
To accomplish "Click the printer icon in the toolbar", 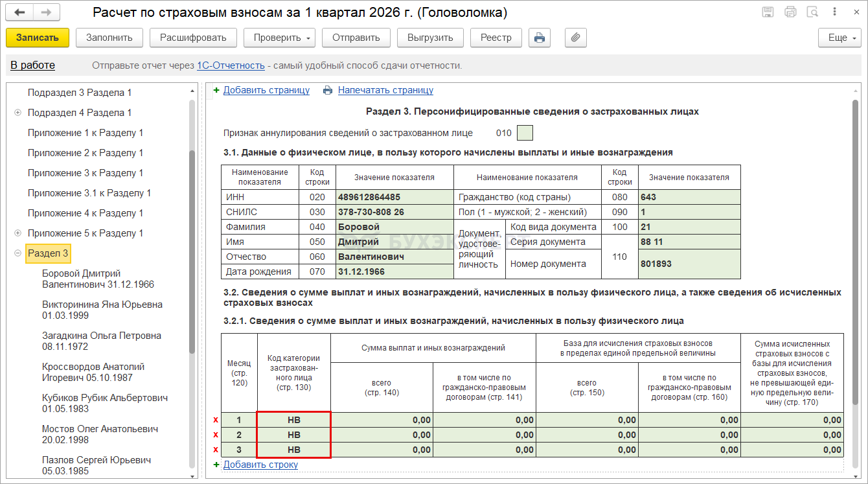I will point(539,38).
